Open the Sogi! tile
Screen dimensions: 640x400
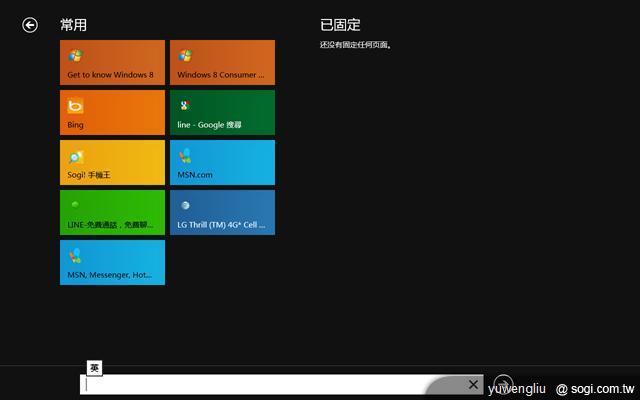click(x=112, y=162)
